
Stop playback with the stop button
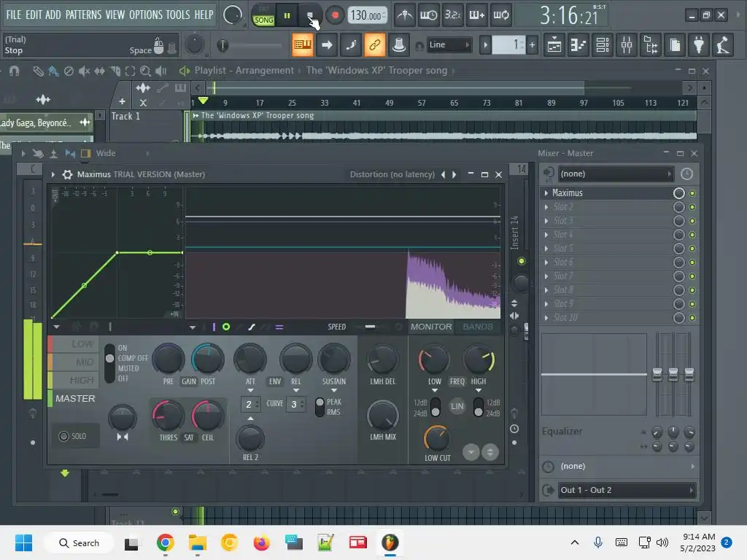[x=309, y=16]
